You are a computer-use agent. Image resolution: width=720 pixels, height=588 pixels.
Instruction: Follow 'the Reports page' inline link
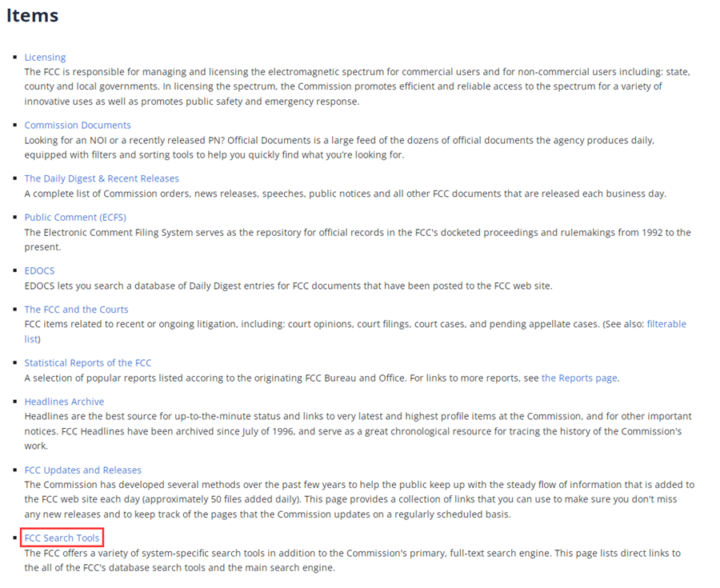(579, 378)
